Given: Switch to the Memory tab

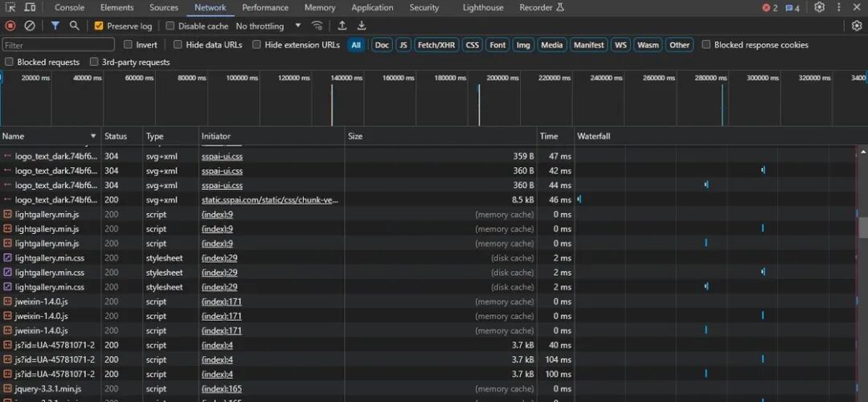Looking at the screenshot, I should [x=320, y=8].
